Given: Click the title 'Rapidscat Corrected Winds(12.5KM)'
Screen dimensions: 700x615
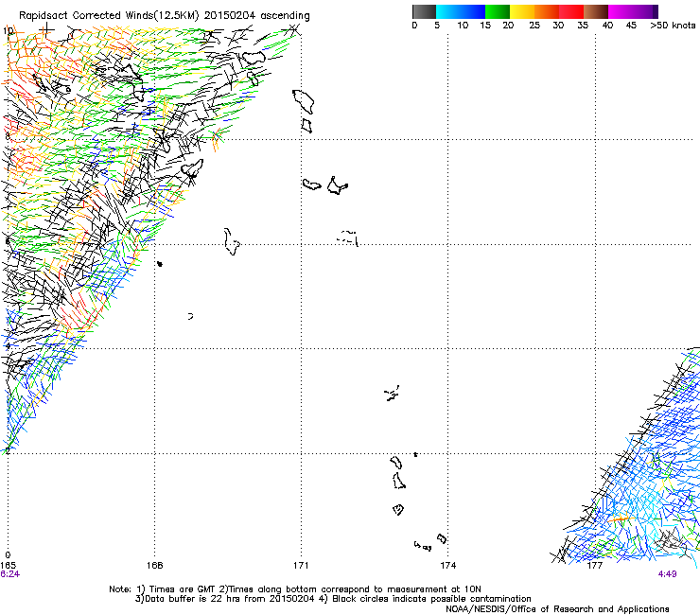Looking at the screenshot, I should click(x=109, y=16).
